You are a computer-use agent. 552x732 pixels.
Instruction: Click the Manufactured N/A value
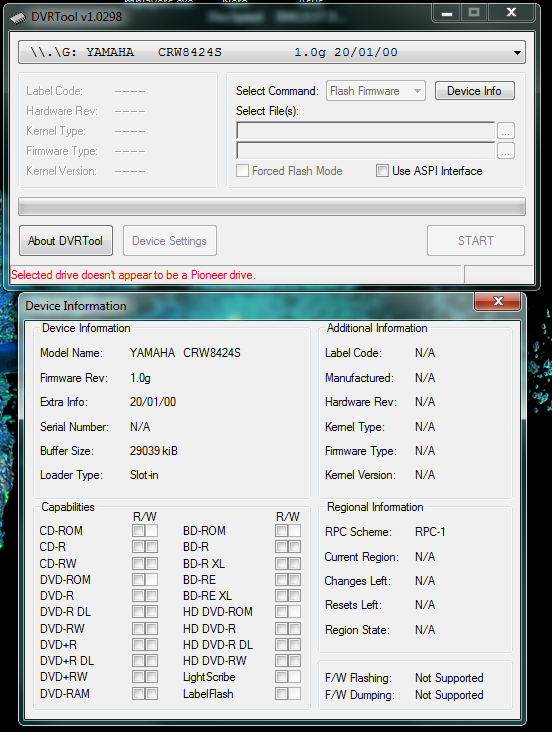425,378
